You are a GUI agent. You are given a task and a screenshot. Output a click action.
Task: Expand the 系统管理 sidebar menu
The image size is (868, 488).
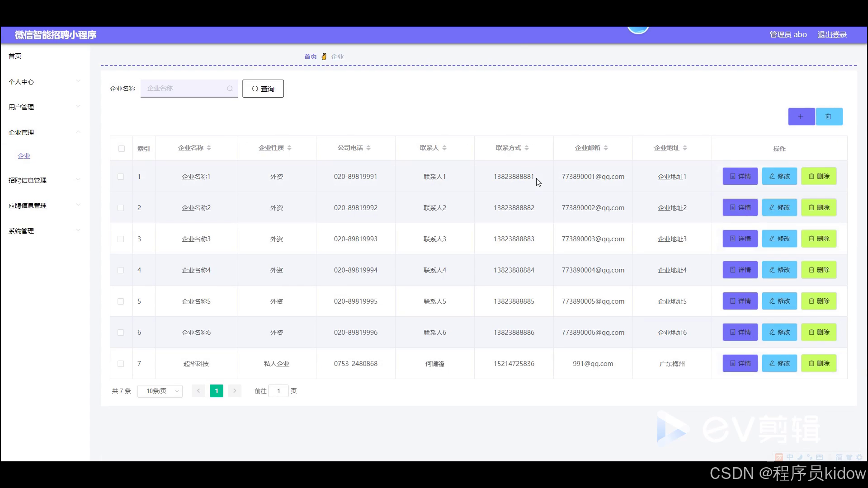[x=45, y=231]
